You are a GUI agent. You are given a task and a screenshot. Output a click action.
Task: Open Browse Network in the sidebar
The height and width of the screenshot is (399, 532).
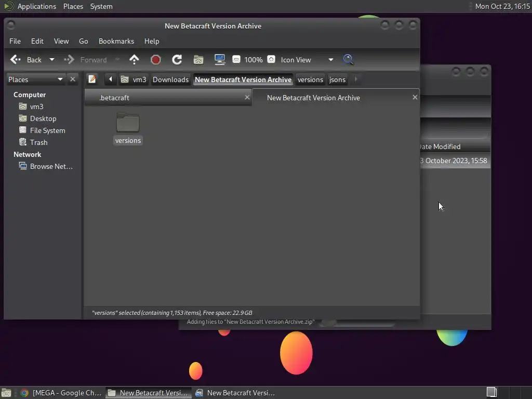[x=51, y=166]
